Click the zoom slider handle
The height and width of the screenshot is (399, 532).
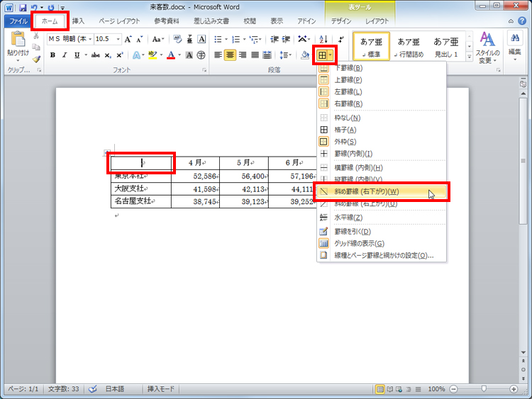click(484, 389)
